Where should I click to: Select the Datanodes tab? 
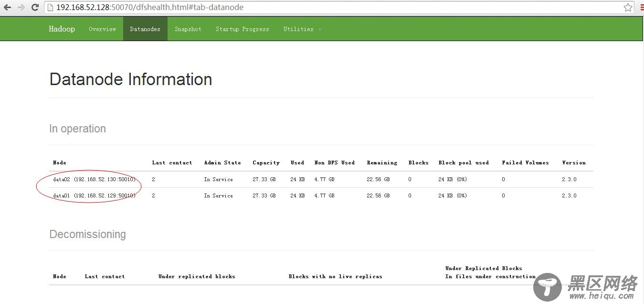click(x=145, y=29)
